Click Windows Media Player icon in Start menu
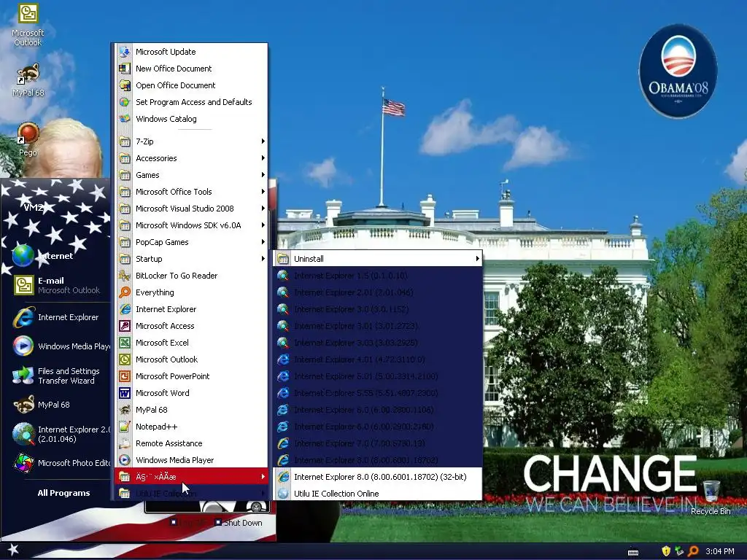 (23, 346)
